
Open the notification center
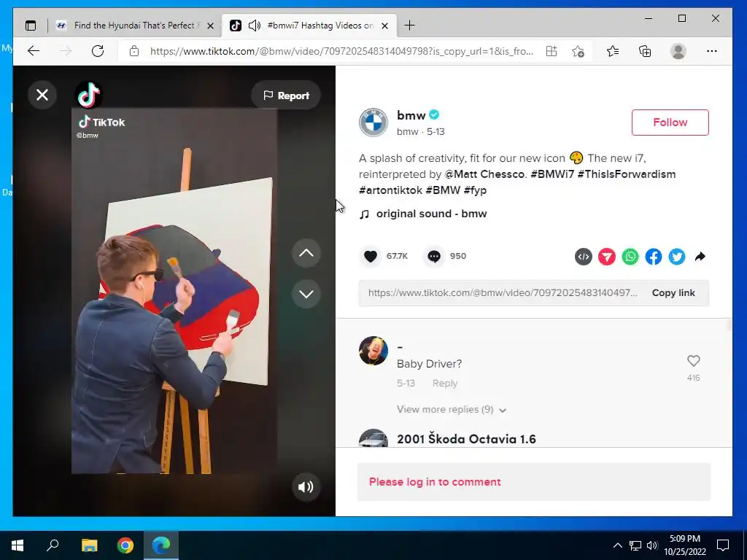723,545
